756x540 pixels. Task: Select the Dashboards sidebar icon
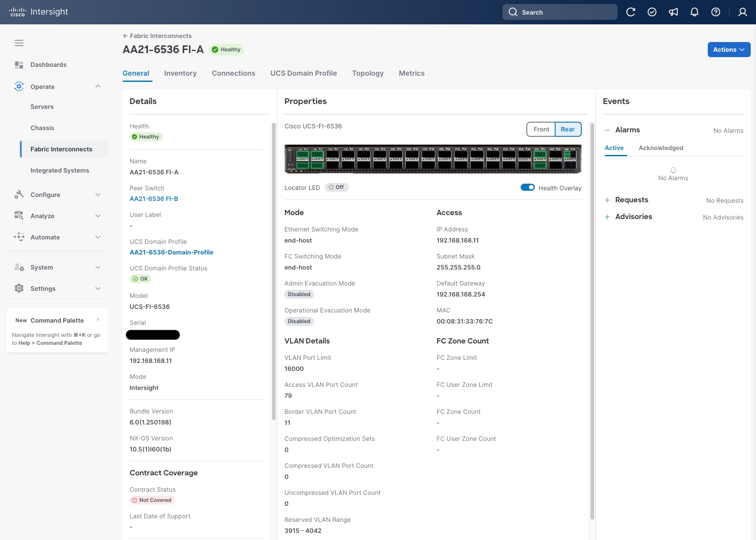[19, 65]
